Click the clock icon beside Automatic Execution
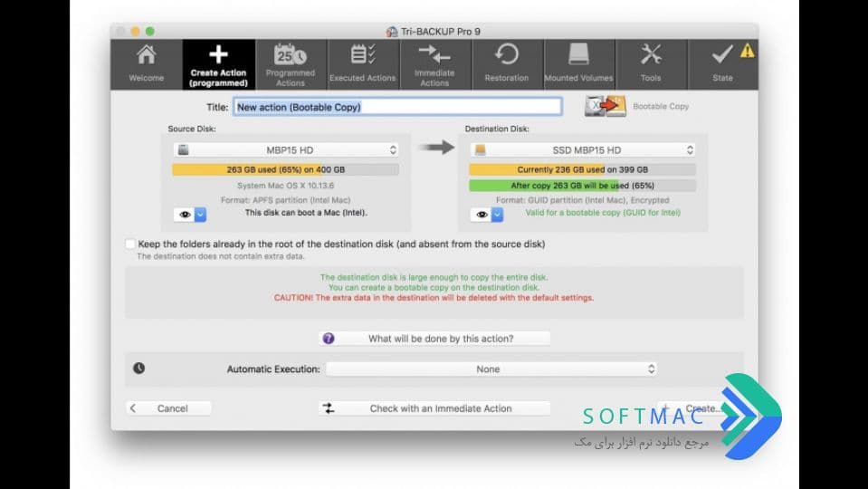Screen dimensions: 868x489 click(x=139, y=369)
